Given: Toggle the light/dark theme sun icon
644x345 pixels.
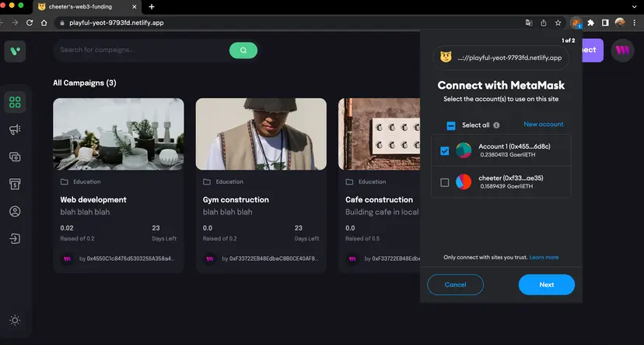Looking at the screenshot, I should click(15, 320).
